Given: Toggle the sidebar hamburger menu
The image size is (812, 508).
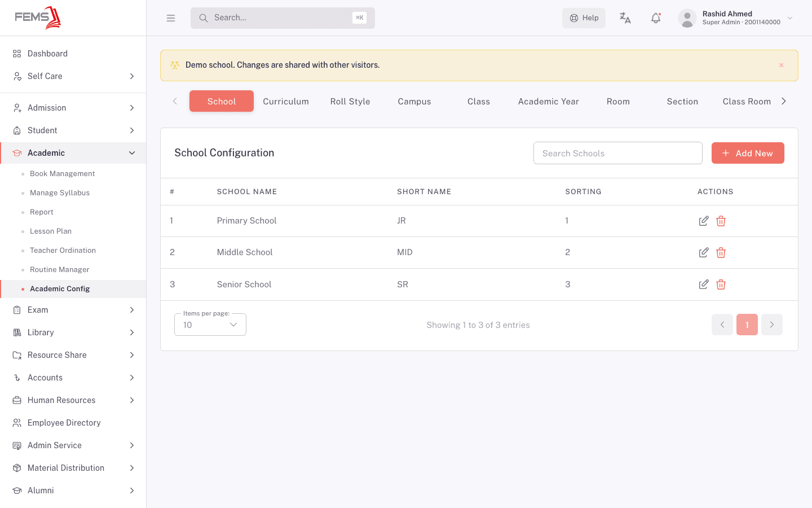Looking at the screenshot, I should 171,18.
